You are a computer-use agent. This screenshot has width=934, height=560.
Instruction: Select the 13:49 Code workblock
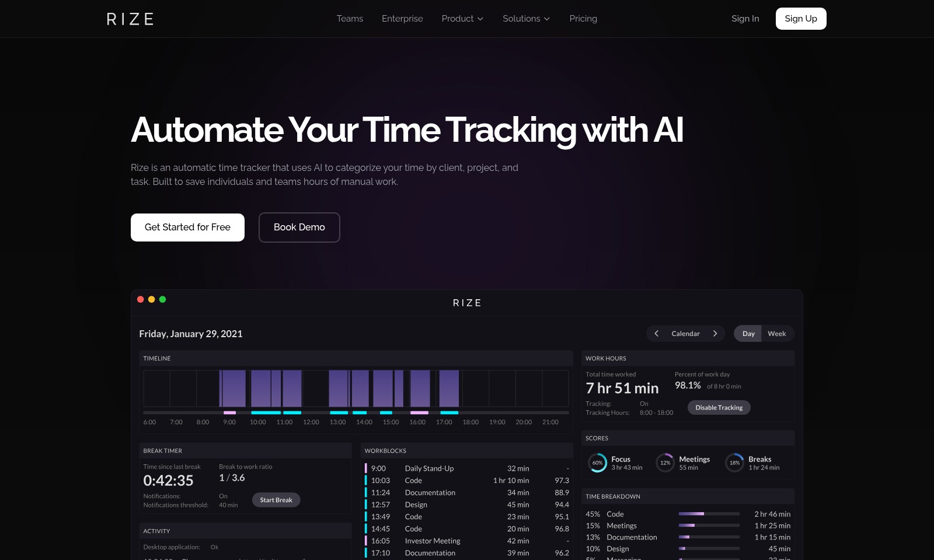(467, 517)
